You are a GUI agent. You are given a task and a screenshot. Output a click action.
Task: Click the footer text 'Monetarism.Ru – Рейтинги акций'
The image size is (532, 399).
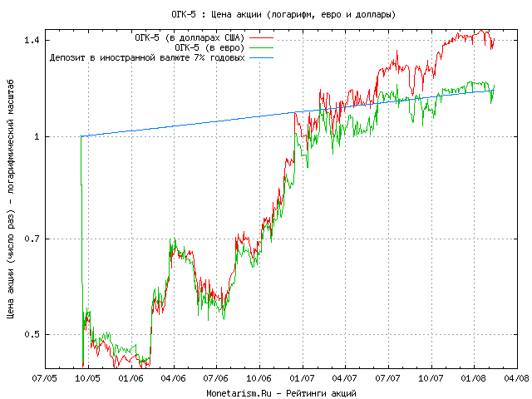(281, 393)
